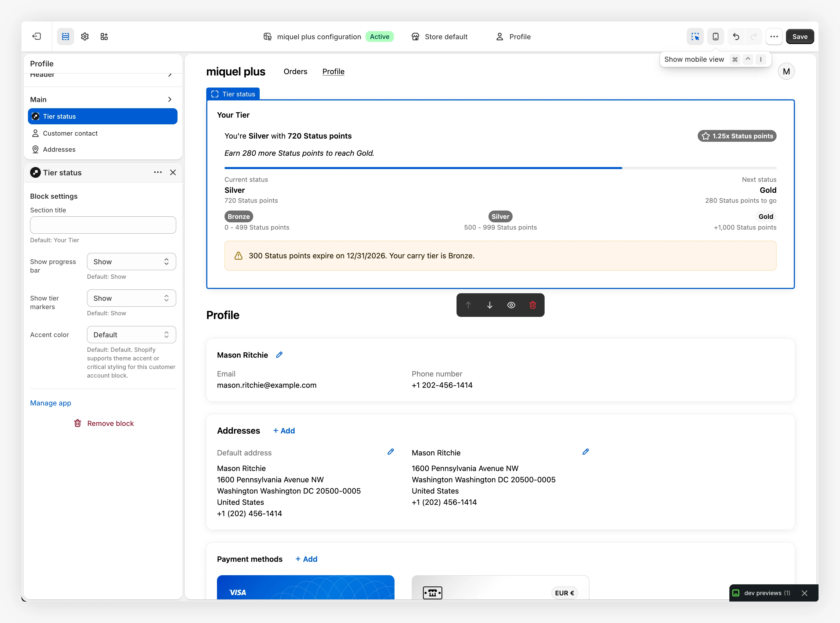This screenshot has height=623, width=840.
Task: Go to the Profile tab in preview
Action: [x=333, y=72]
